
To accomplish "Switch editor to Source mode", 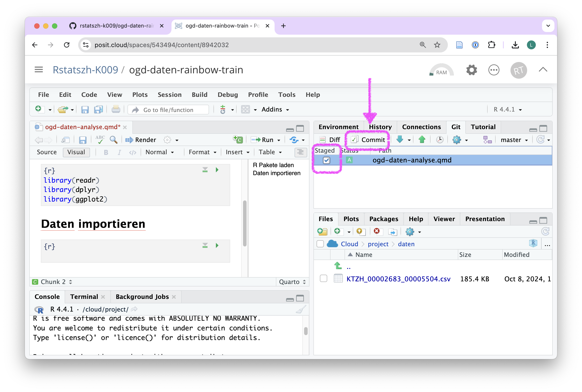I will pyautogui.click(x=47, y=152).
